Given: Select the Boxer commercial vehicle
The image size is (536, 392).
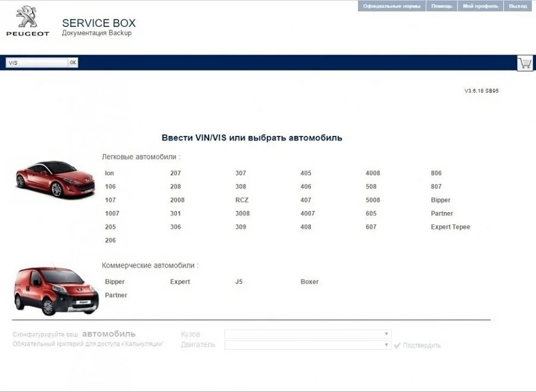Looking at the screenshot, I should click(310, 282).
